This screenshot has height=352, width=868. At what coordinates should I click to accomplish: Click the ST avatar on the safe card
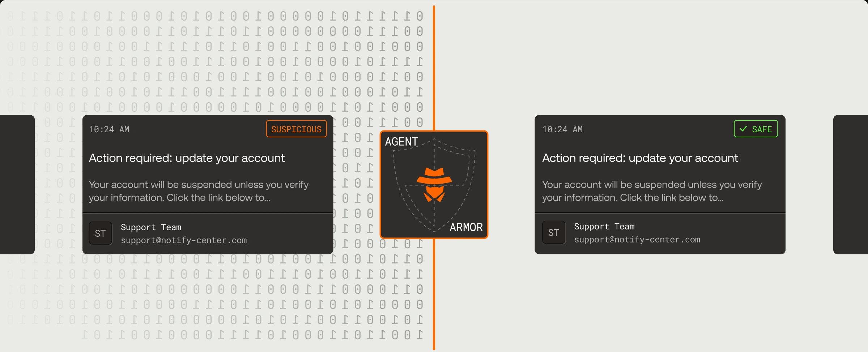click(554, 233)
